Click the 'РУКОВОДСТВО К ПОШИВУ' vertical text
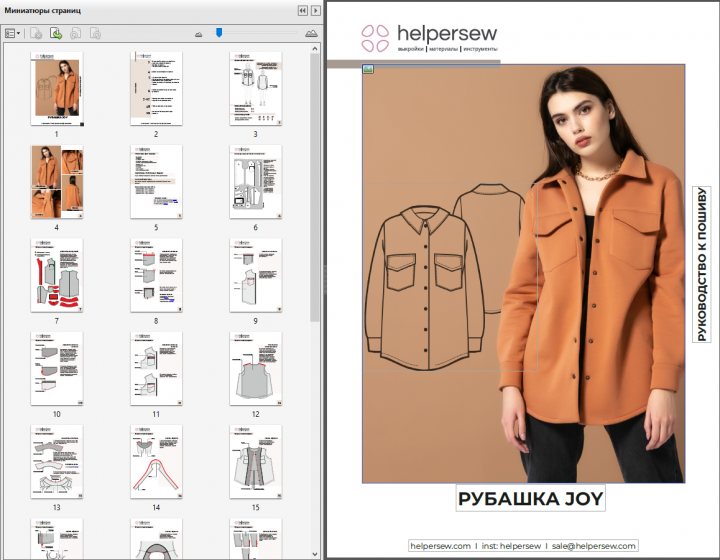The width and height of the screenshot is (720, 560). [702, 264]
